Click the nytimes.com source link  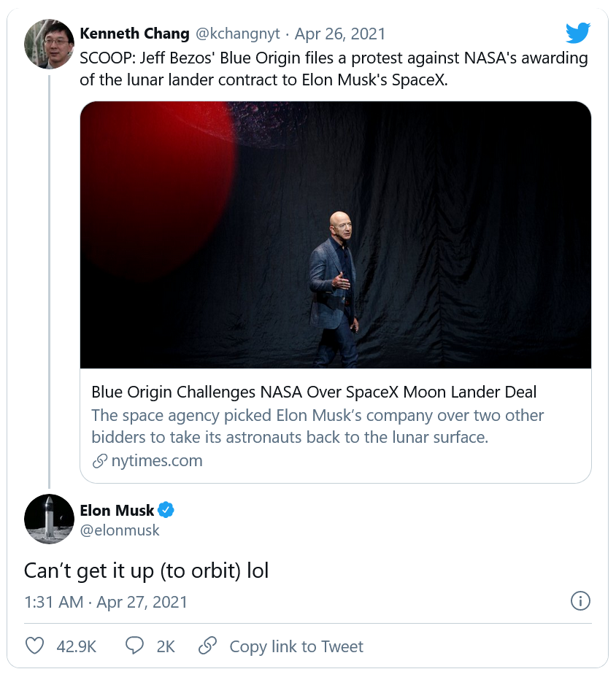(x=156, y=460)
